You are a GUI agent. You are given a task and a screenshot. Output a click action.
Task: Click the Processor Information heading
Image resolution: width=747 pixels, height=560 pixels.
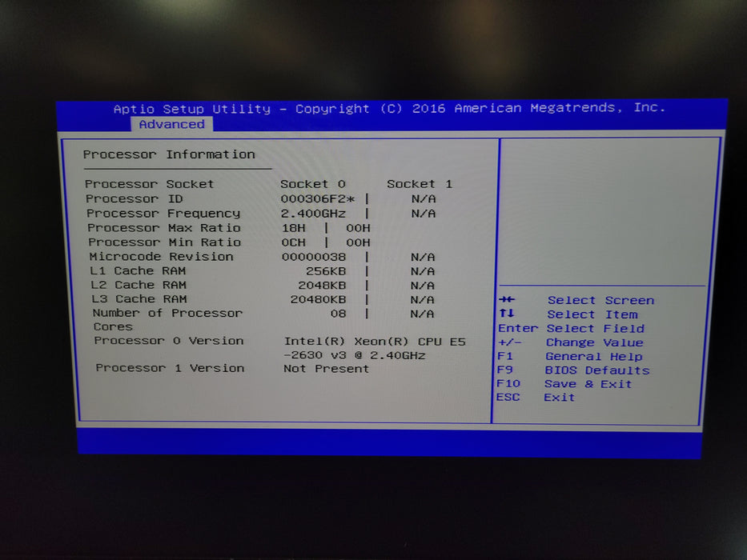coord(169,154)
